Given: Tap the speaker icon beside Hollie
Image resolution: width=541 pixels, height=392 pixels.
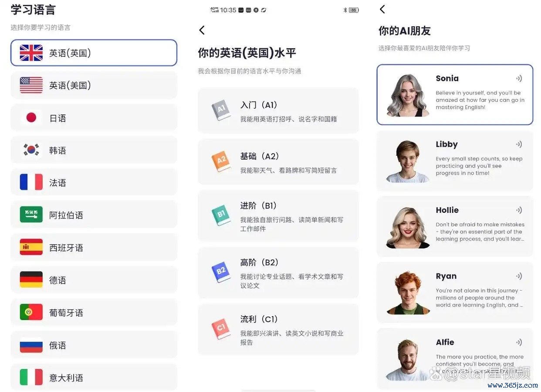Looking at the screenshot, I should tap(519, 210).
